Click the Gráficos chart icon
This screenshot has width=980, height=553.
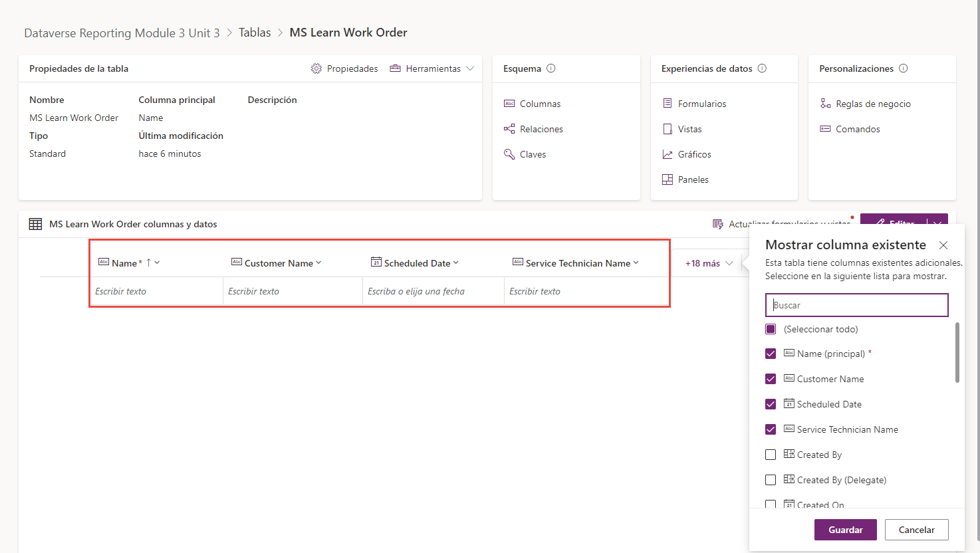[x=668, y=154]
